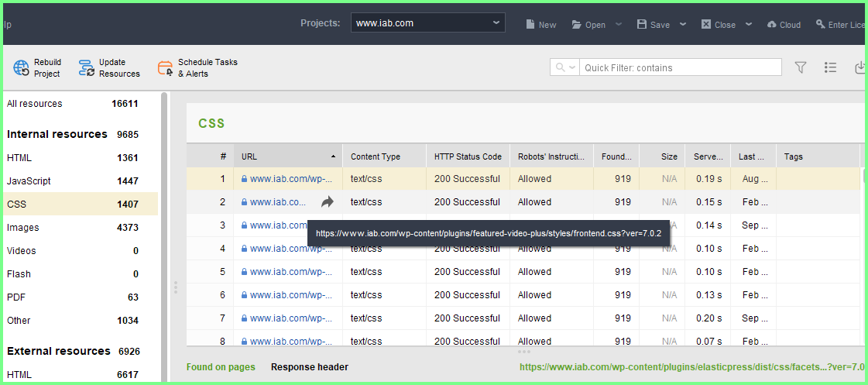The height and width of the screenshot is (385, 868).
Task: Click the 0.19 s server time cell
Action: 708,179
